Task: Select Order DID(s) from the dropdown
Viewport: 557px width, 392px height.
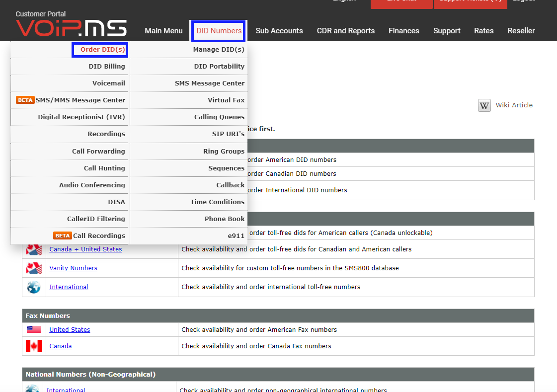Action: point(103,50)
